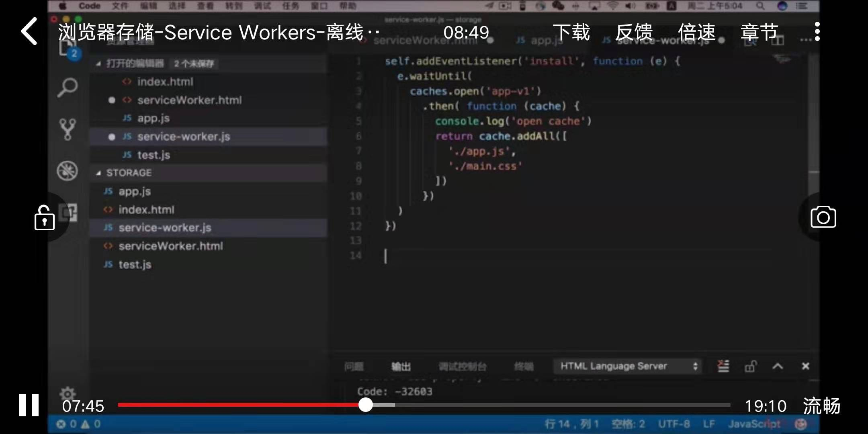
Task: Switch to the 输出 output tab
Action: (x=401, y=366)
